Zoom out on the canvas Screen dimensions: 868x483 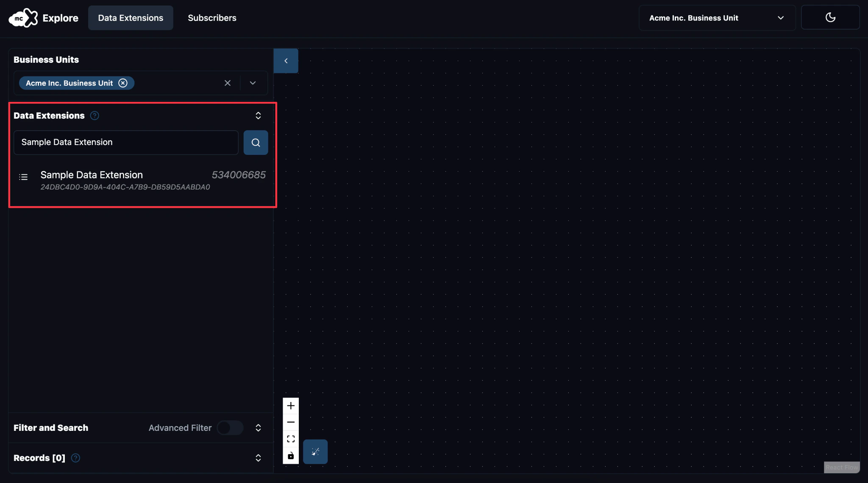[x=291, y=422]
